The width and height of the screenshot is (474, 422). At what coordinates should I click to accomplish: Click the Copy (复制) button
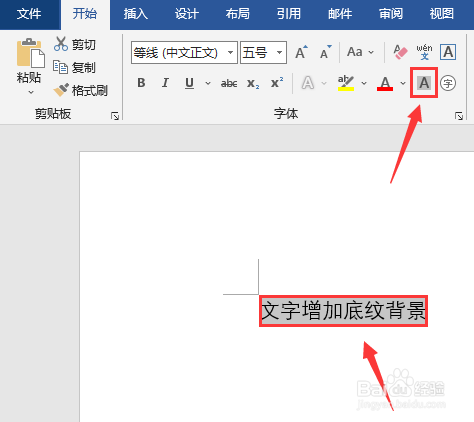pyautogui.click(x=74, y=68)
